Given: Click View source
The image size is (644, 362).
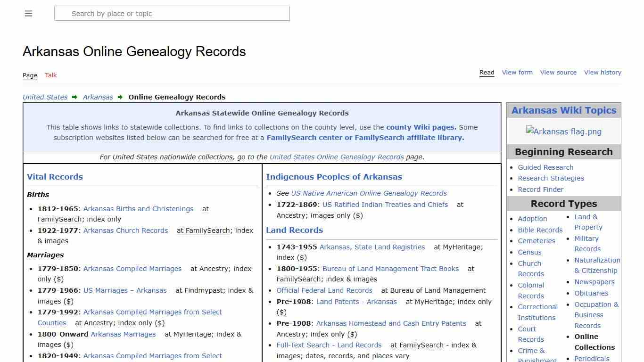Looking at the screenshot, I should [558, 72].
